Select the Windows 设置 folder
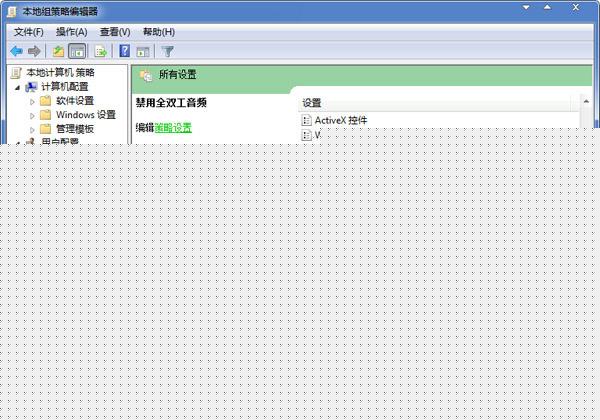The image size is (600, 420). coord(86,114)
